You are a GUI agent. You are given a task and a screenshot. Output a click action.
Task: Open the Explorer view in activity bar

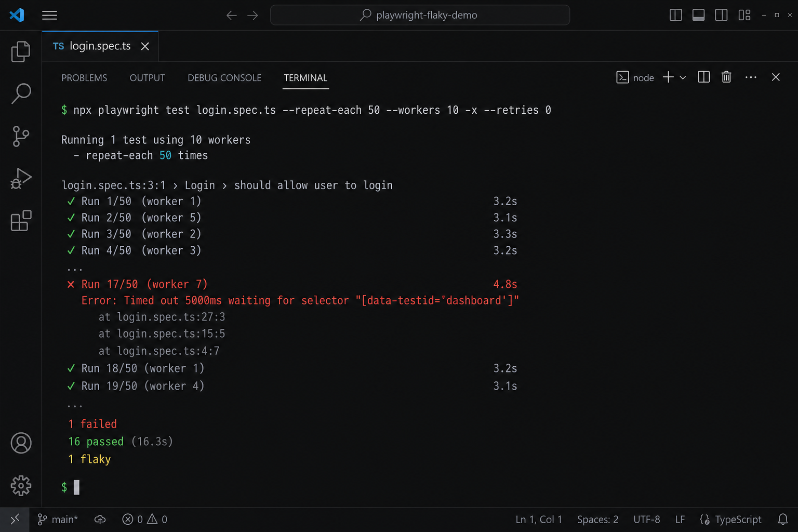[21, 51]
